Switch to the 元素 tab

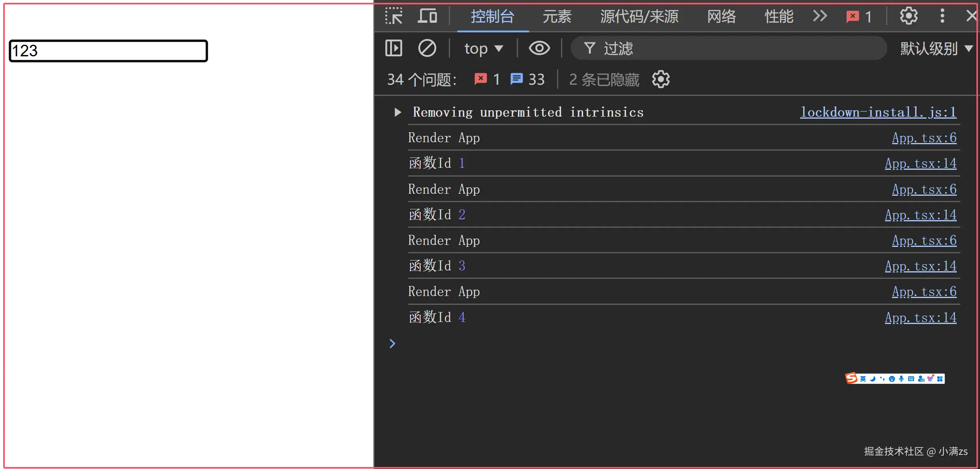pos(557,16)
